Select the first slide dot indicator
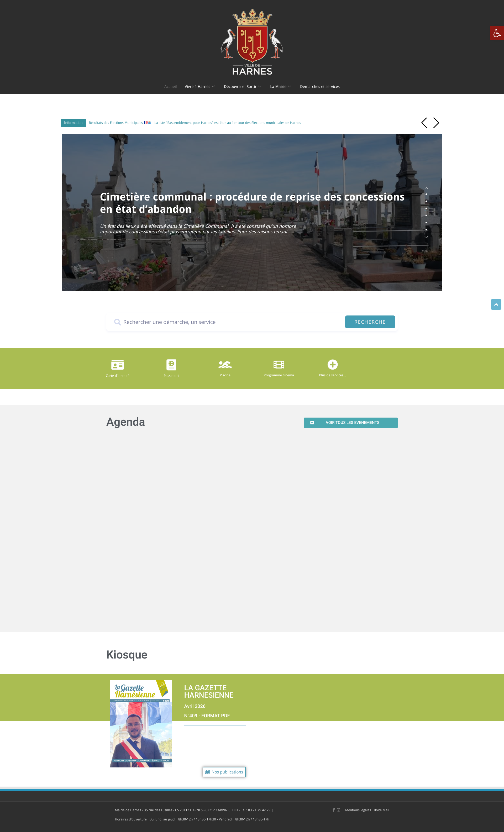Screen dimensions: 504x832 pyautogui.click(x=426, y=194)
